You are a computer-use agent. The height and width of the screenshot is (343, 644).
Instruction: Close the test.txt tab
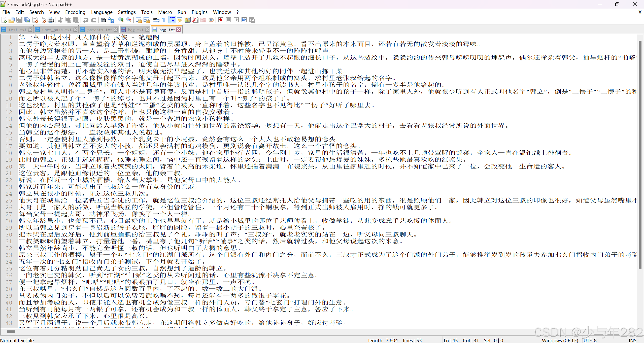click(30, 30)
